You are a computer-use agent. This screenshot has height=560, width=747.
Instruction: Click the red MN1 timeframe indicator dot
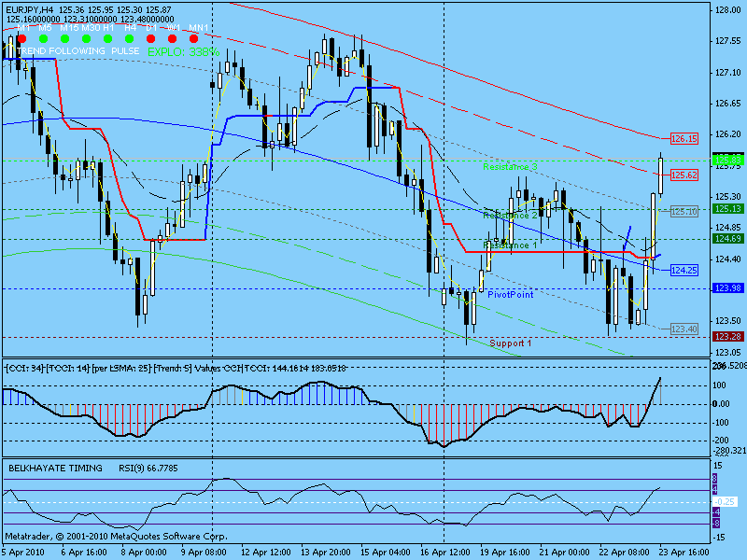coord(193,39)
